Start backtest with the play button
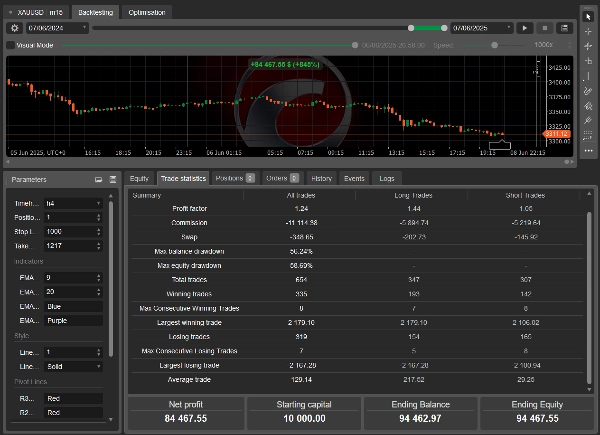This screenshot has height=435, width=600. pyautogui.click(x=524, y=28)
